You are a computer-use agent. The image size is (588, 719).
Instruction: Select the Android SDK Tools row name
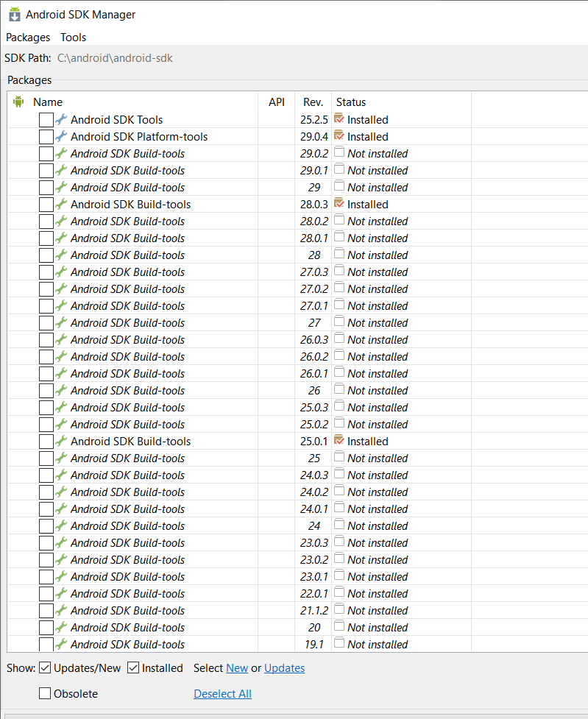[x=116, y=120]
